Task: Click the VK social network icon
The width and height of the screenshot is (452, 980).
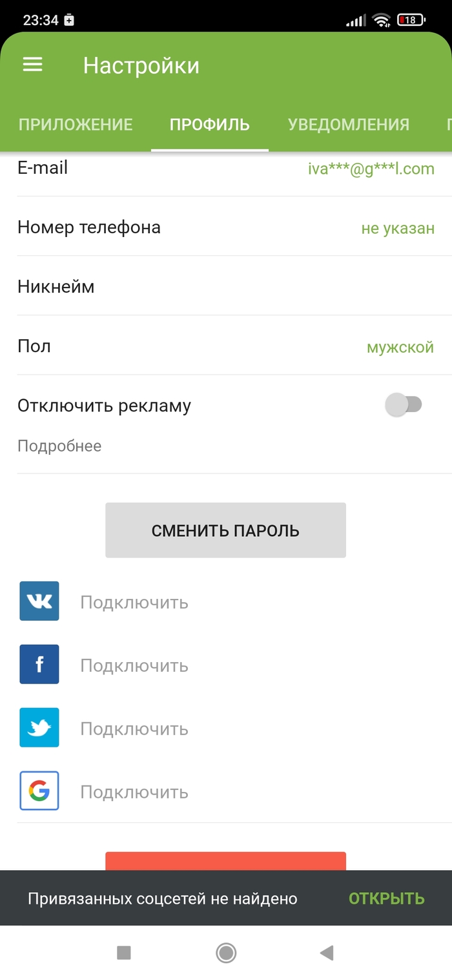Action: (x=39, y=601)
